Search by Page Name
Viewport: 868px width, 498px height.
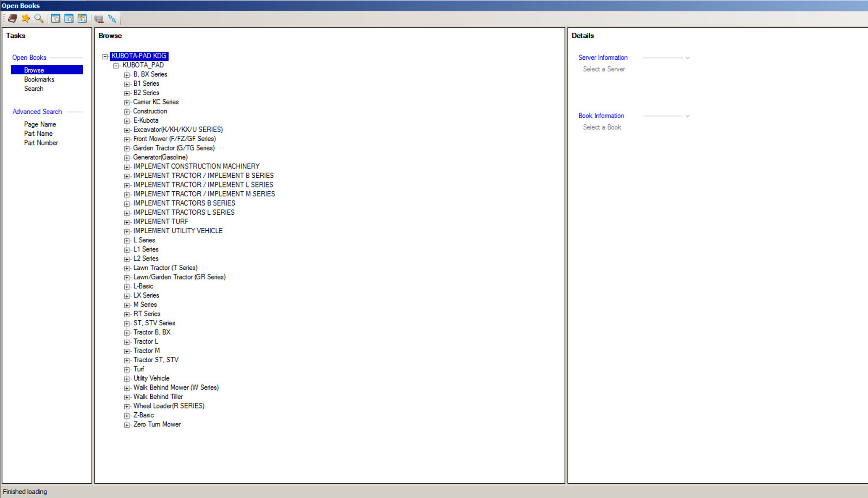tap(40, 124)
